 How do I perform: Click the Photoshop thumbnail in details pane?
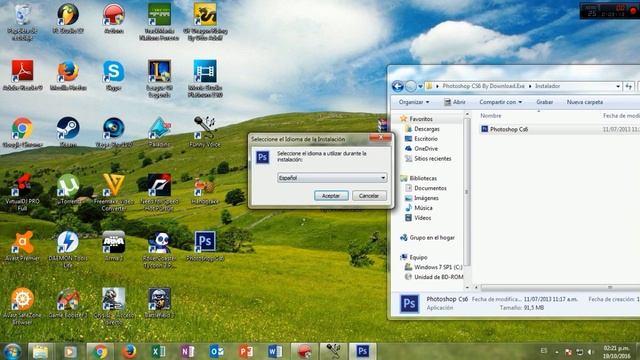tap(409, 304)
